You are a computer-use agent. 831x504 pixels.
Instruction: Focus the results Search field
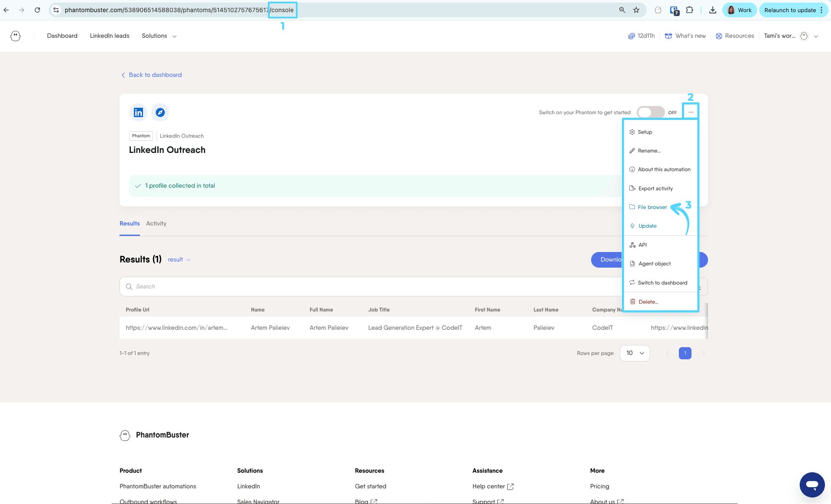tap(372, 287)
